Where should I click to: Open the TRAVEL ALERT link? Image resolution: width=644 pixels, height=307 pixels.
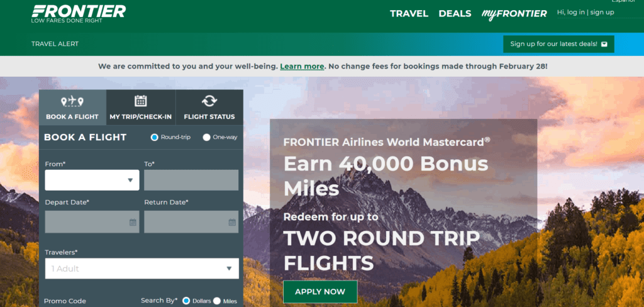point(55,44)
